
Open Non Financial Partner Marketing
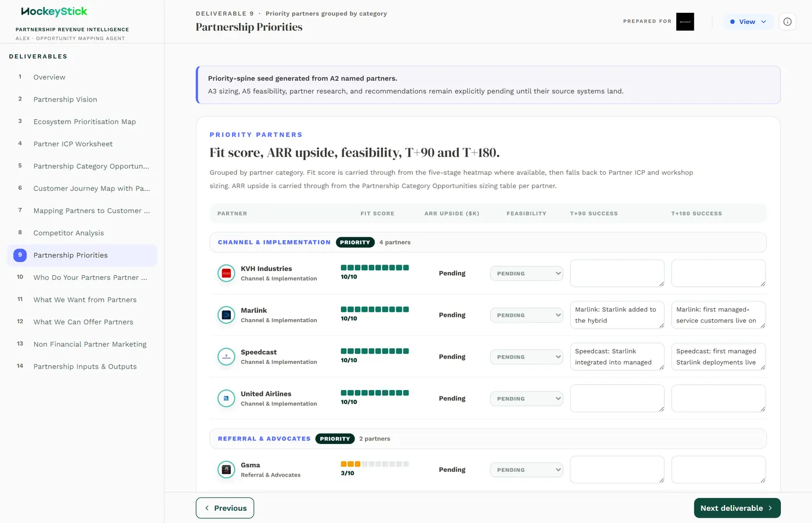pyautogui.click(x=82, y=344)
